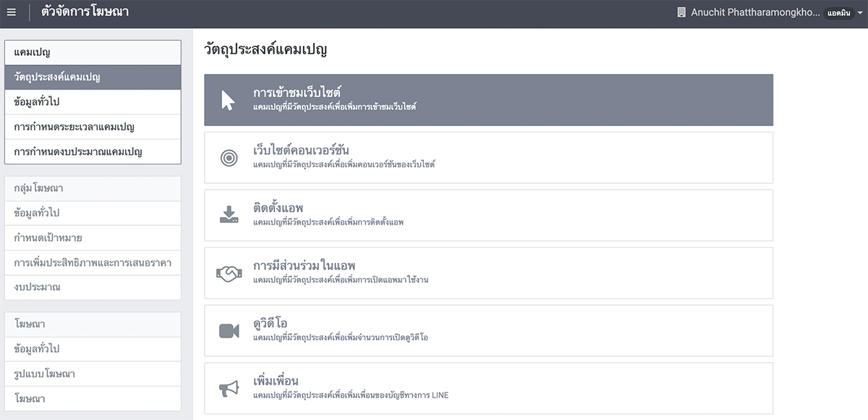Click the video camera icon

[229, 331]
